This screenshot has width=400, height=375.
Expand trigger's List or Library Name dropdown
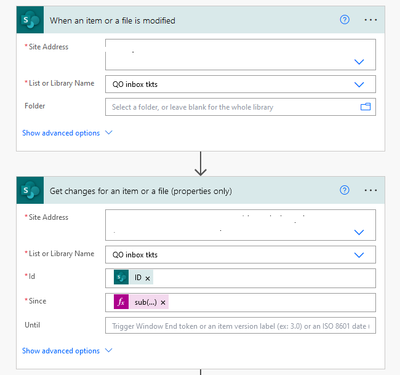tap(359, 84)
